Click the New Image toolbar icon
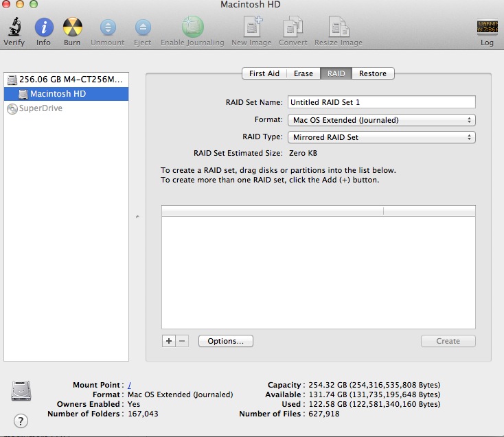 pyautogui.click(x=253, y=27)
